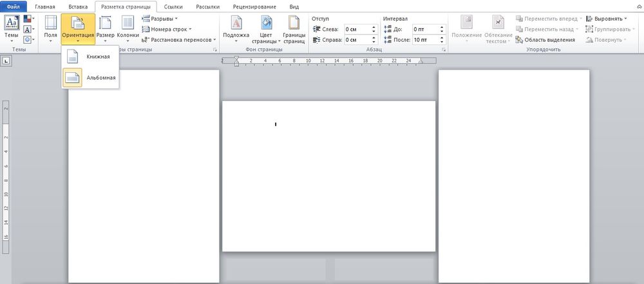Screen dimensions: 644x284
Task: Expand the Разрывы (Breaks) dropdown
Action: tap(160, 19)
